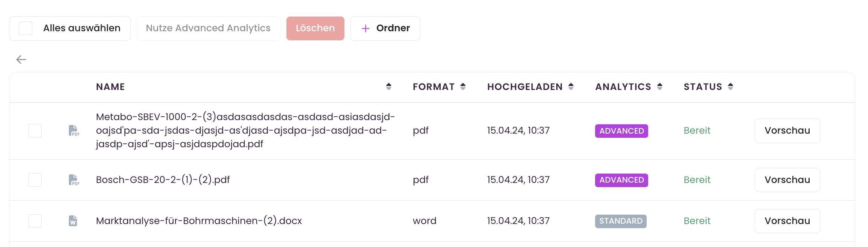Tick the Bosch-GSB-20-2 file checkbox

(x=35, y=180)
